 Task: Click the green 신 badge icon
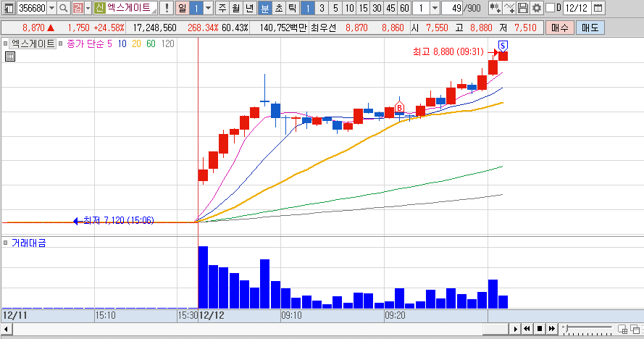click(x=99, y=8)
